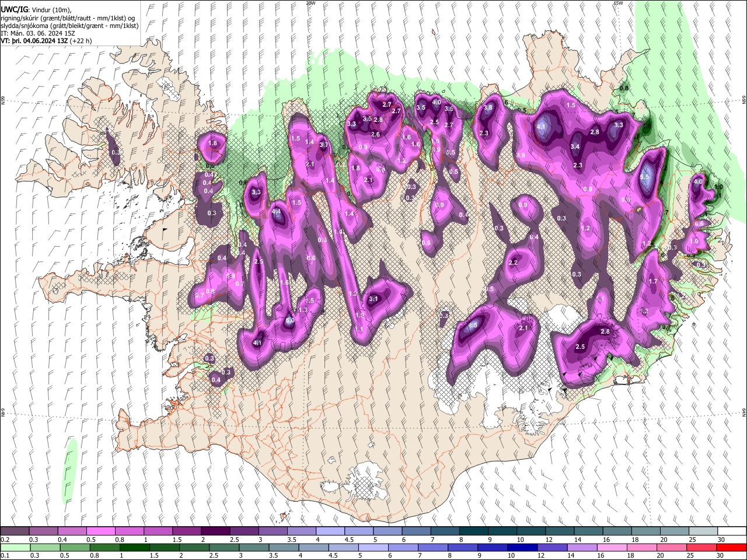Pick the white swatch ending the snow legend

[x=732, y=531]
